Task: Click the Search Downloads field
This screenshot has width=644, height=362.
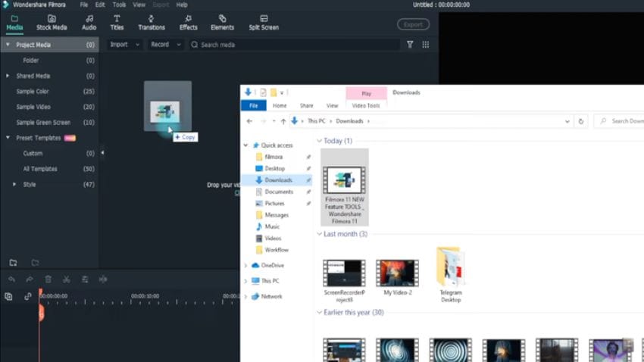Action: (x=621, y=121)
